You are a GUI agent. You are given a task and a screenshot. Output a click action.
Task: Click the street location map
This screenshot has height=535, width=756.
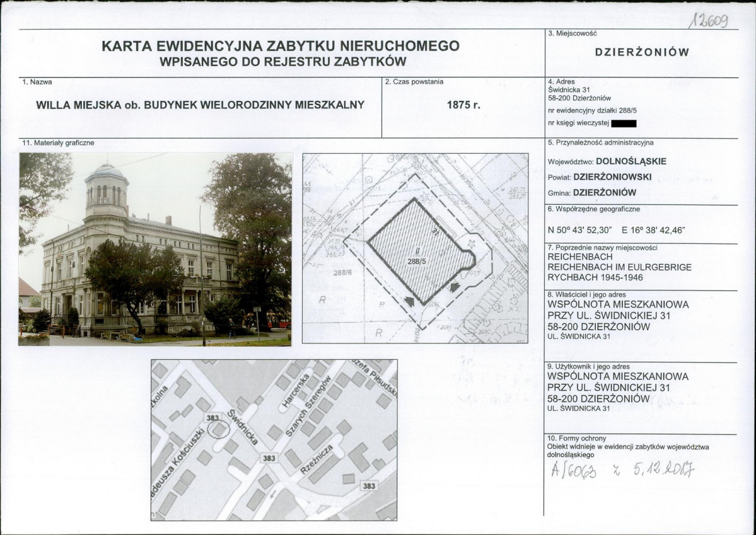274,440
